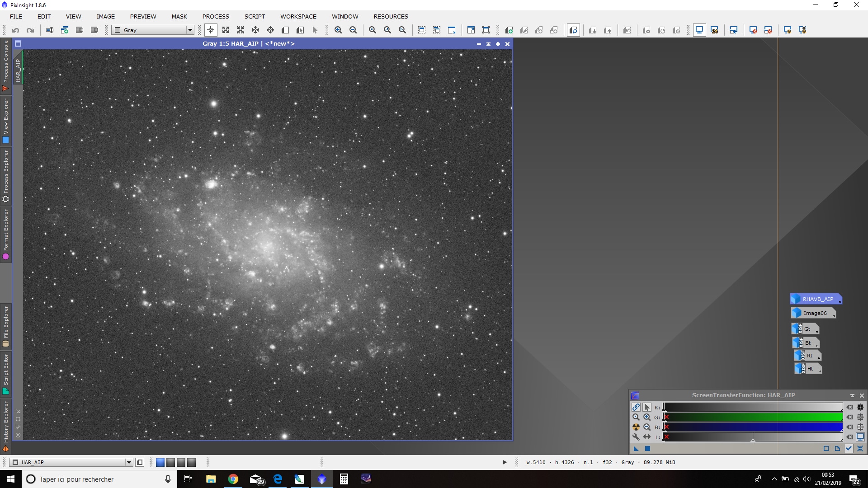This screenshot has width=868, height=488.
Task: Open the PREVIEW menu
Action: 143,16
